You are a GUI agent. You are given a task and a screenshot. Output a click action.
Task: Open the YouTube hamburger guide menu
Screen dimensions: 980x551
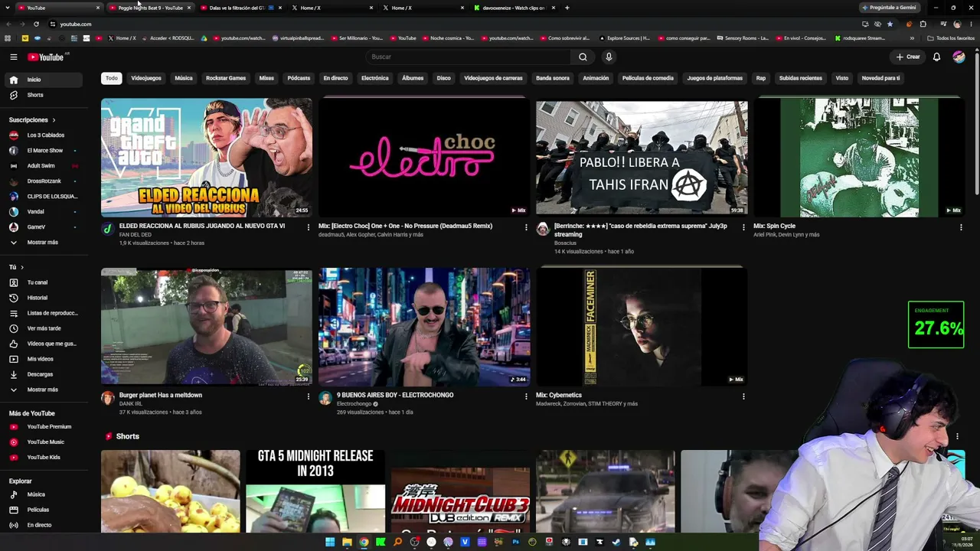13,57
